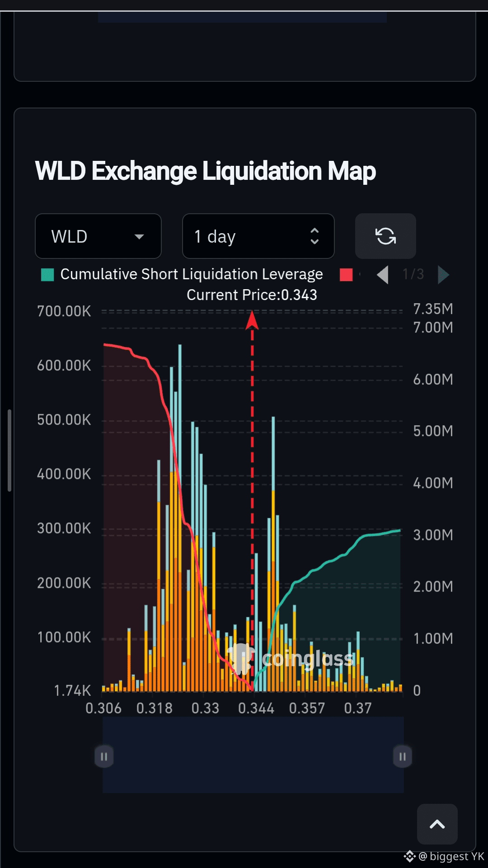Click the 7.35M right axis label
Viewport: 488px width, 868px height.
click(x=433, y=309)
